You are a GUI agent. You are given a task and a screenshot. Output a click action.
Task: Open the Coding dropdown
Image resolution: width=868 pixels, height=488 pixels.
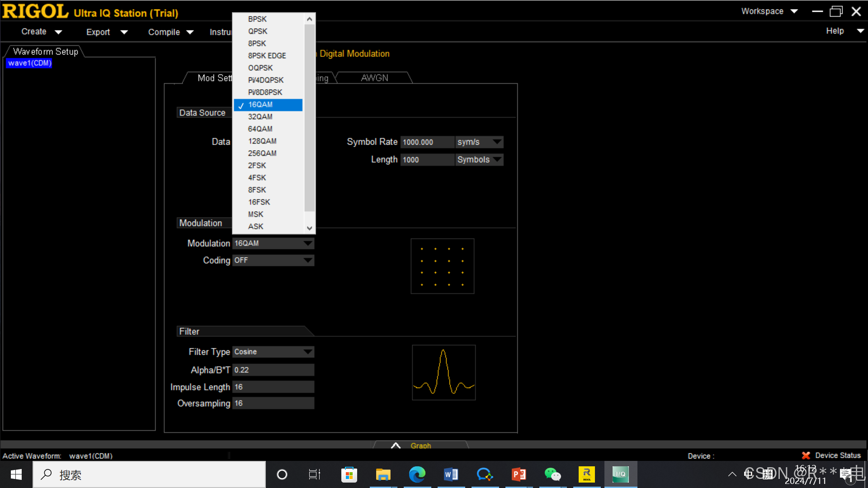(273, 260)
